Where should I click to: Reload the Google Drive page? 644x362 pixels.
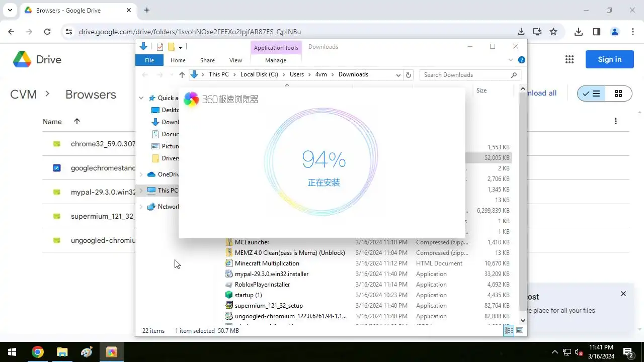tap(47, 32)
